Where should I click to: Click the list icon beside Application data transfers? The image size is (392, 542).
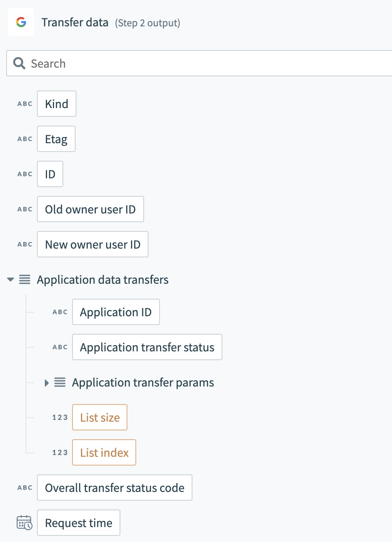(25, 279)
